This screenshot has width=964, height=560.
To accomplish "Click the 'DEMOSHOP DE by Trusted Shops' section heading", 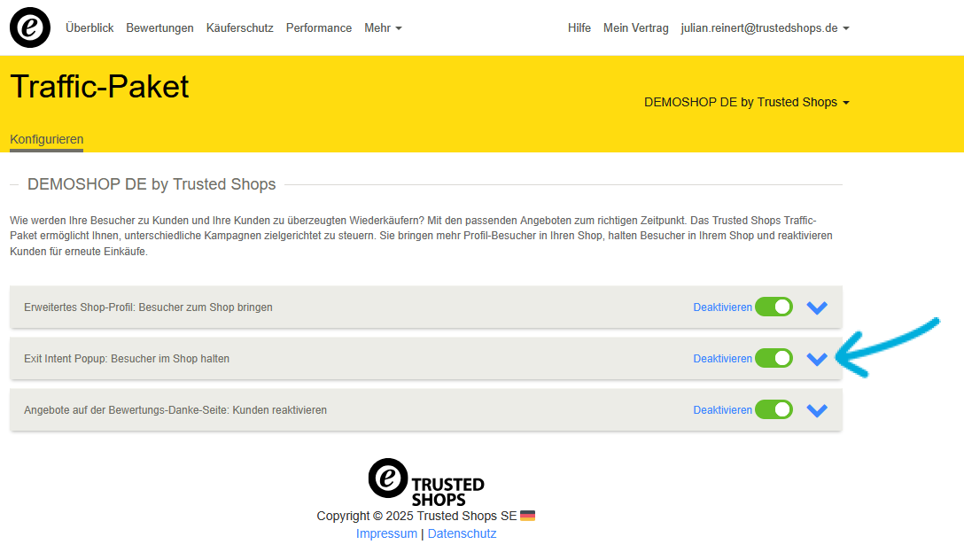I will click(x=152, y=184).
